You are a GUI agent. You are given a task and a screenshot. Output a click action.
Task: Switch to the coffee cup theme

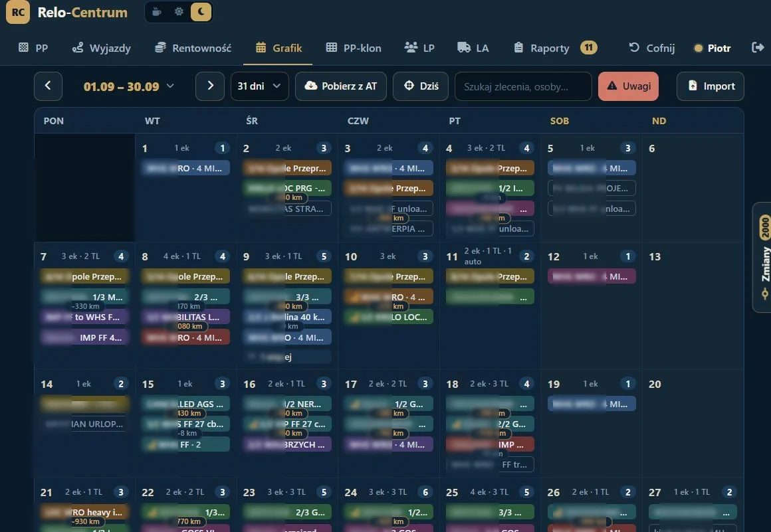[x=157, y=12]
